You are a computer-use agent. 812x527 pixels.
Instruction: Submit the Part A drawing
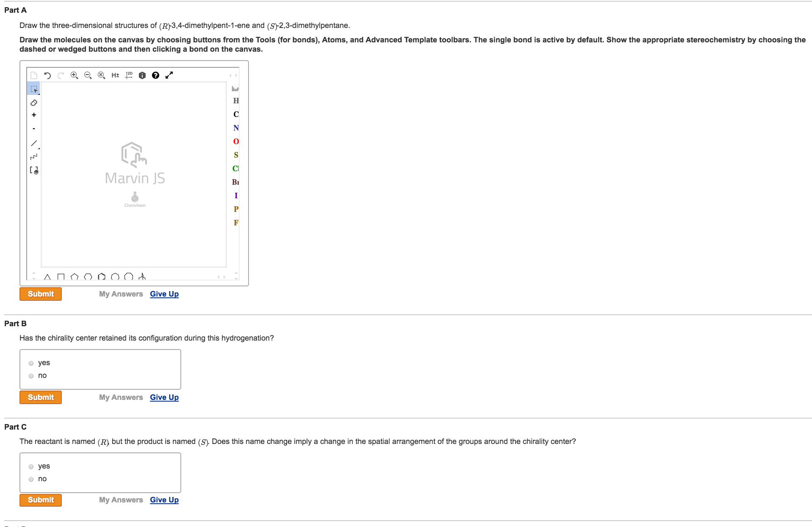[41, 294]
